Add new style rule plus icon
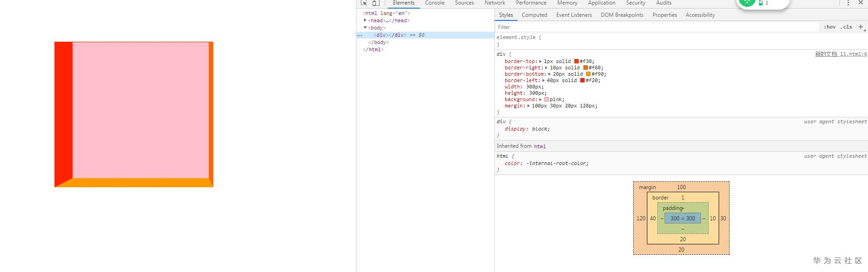868x272 pixels. click(x=860, y=27)
